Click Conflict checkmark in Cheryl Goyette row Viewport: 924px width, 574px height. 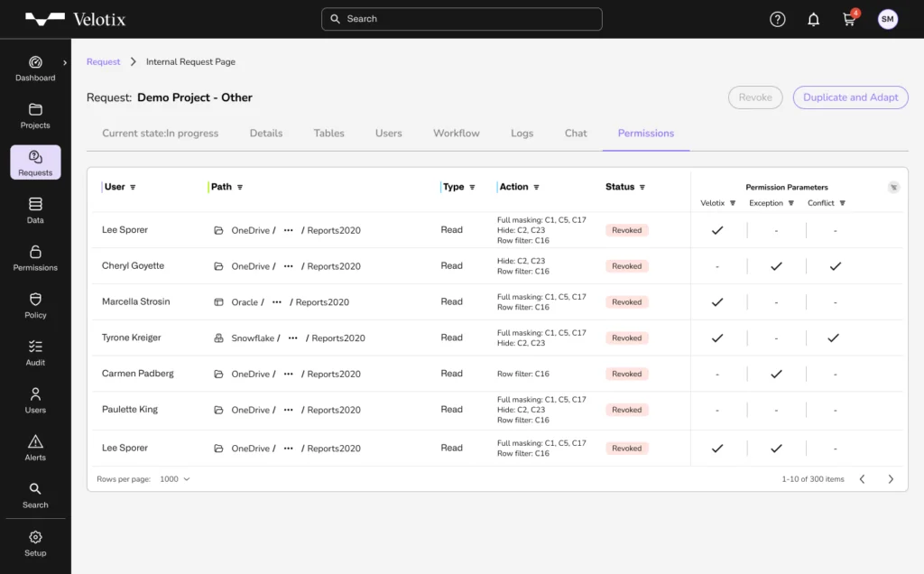[835, 266]
